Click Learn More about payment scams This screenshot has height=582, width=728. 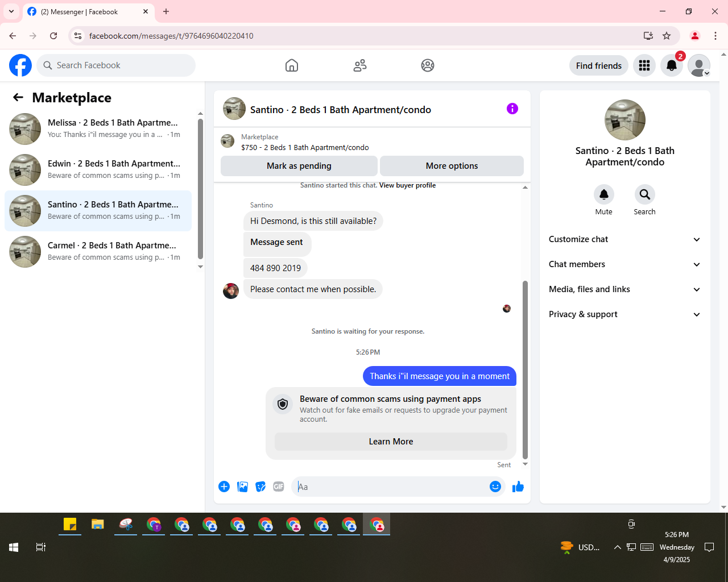point(391,442)
